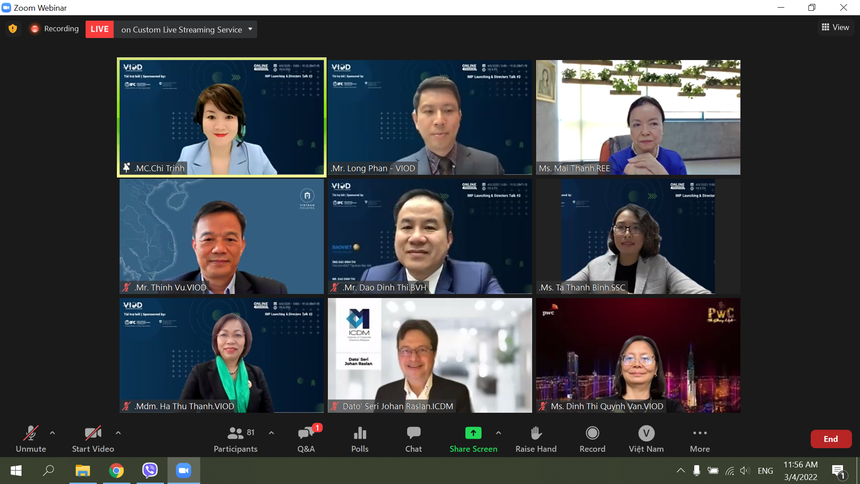Unmute the microphone
The height and width of the screenshot is (484, 860).
coord(31,438)
